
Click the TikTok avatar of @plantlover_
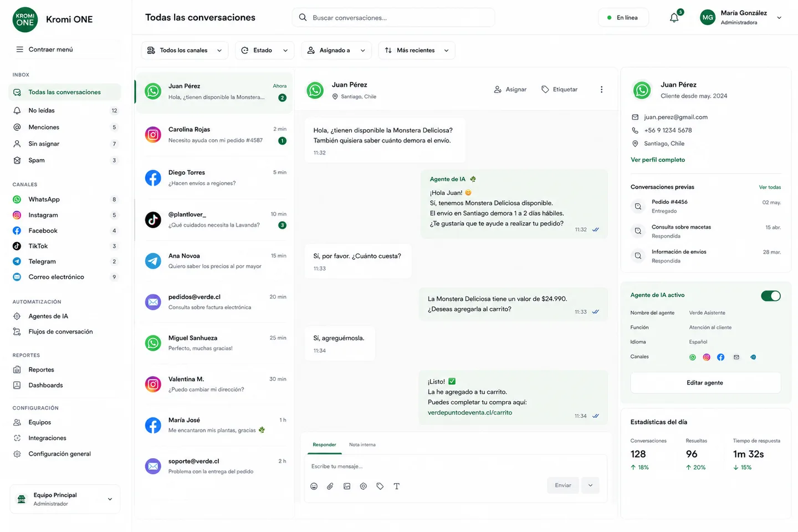tap(153, 219)
